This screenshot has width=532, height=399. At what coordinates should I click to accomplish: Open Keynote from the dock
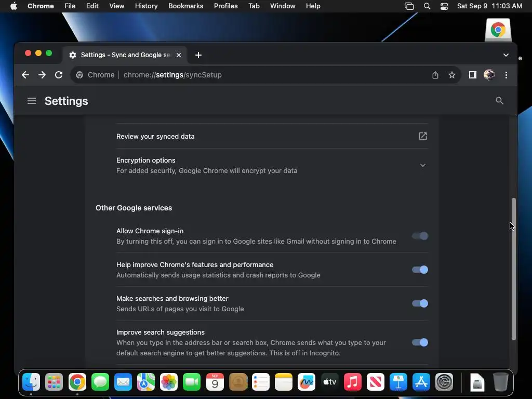[398, 382]
